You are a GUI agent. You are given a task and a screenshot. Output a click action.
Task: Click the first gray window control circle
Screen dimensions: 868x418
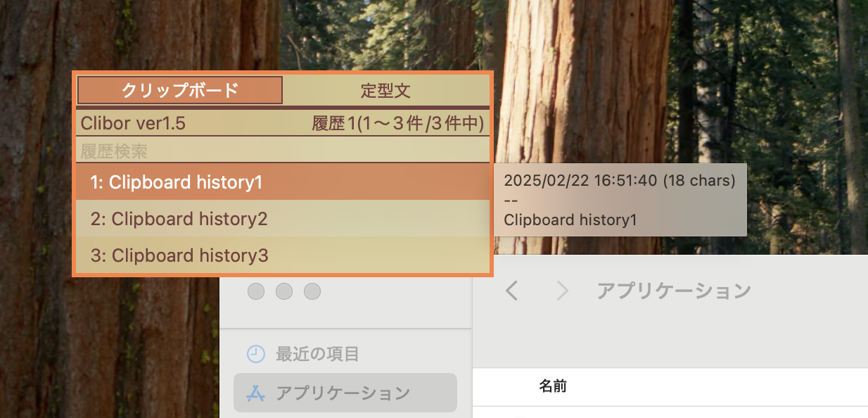point(256,291)
